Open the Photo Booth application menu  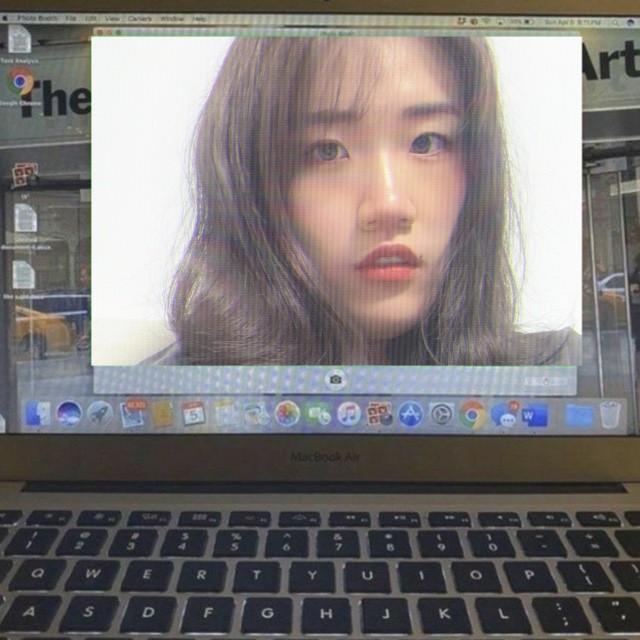38,19
